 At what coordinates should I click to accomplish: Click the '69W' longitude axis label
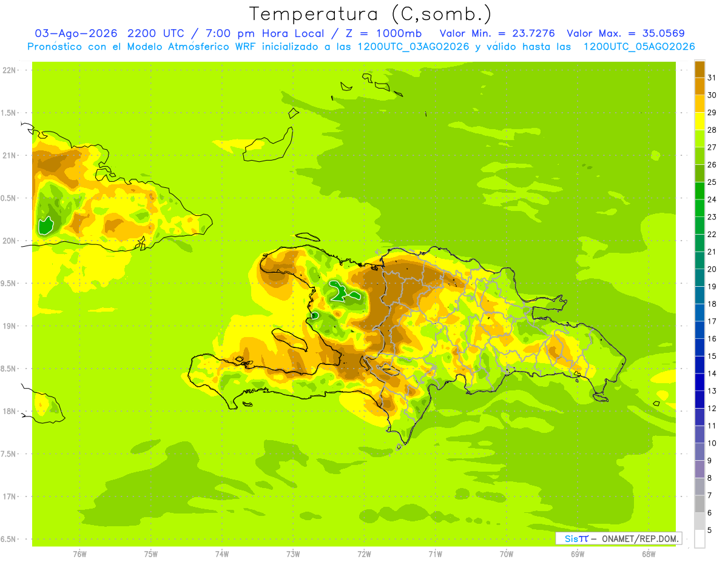tap(578, 554)
